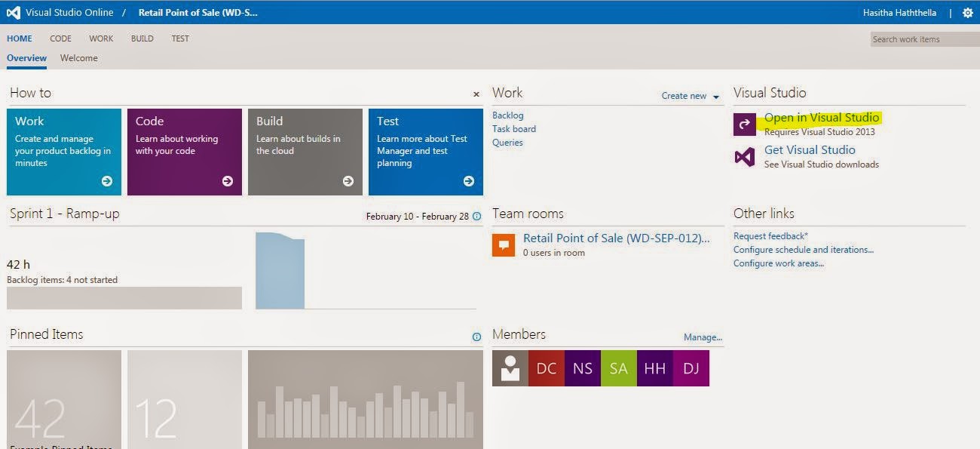Open the BUILD section
This screenshot has height=449, width=980.
tap(142, 38)
